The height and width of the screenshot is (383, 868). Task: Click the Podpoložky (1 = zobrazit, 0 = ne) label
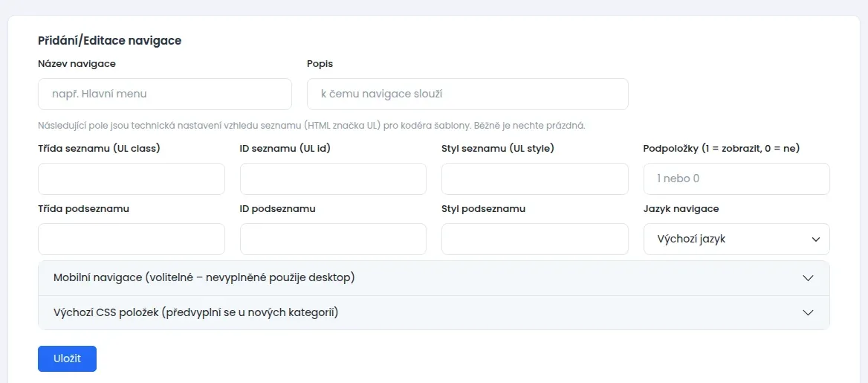(722, 149)
